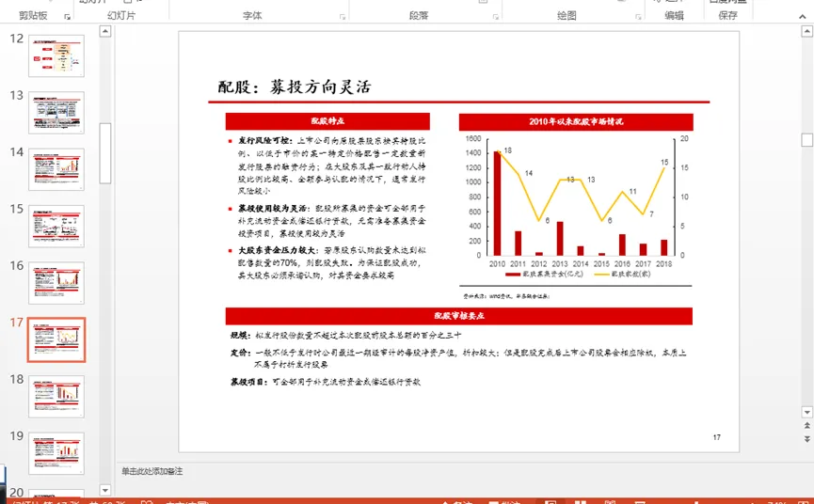Collapse the ribbon with the chevron
The height and width of the screenshot is (504, 814).
point(802,17)
